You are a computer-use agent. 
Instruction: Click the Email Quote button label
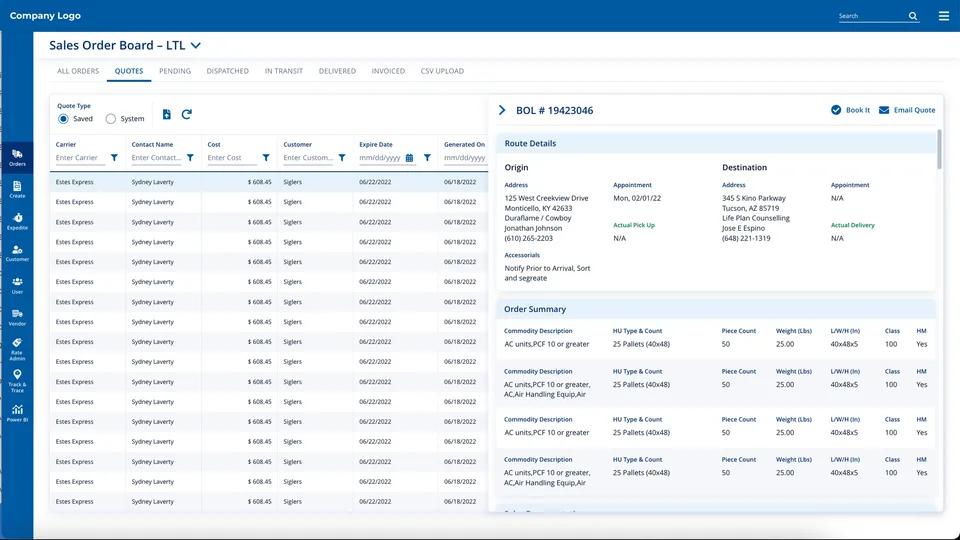coord(914,110)
